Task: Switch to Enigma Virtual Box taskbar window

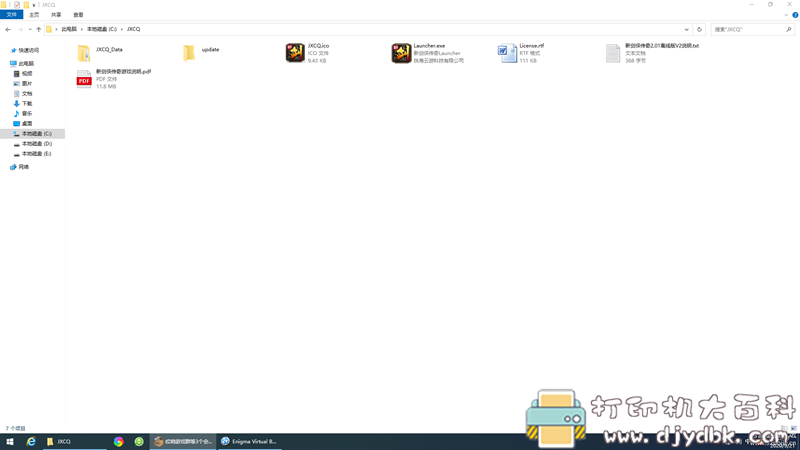Action: point(250,441)
